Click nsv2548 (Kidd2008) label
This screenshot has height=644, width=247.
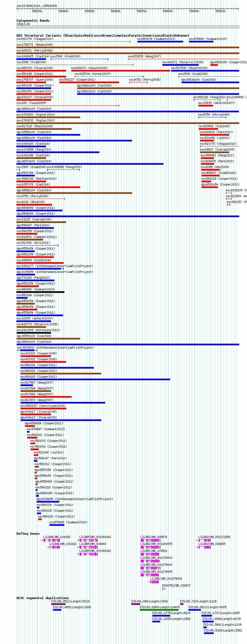point(65,56)
